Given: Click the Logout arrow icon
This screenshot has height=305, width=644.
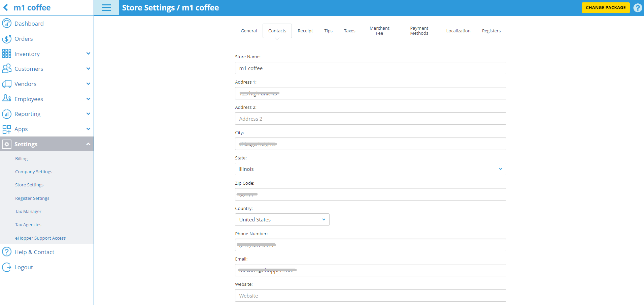Looking at the screenshot, I should (x=7, y=267).
